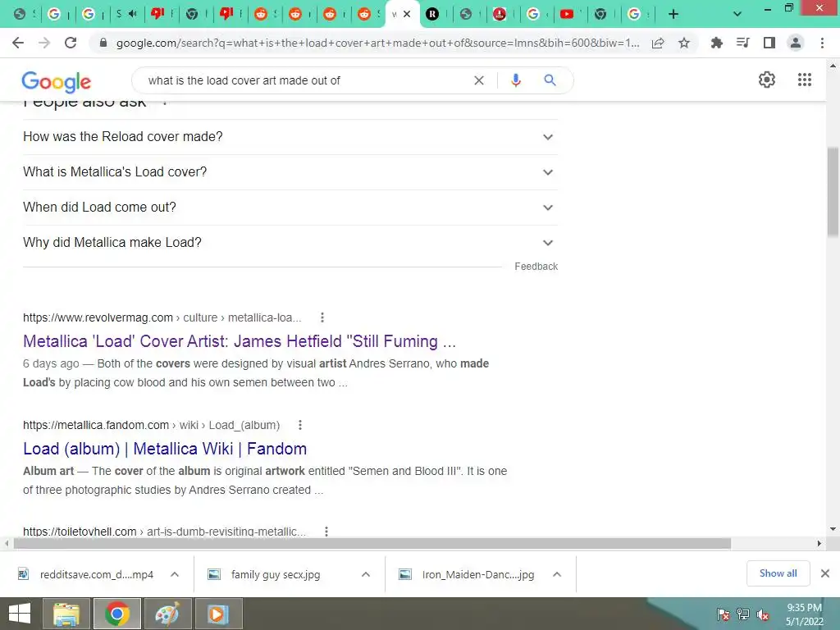Click Show all downloads button
The image size is (840, 630).
[x=778, y=573]
